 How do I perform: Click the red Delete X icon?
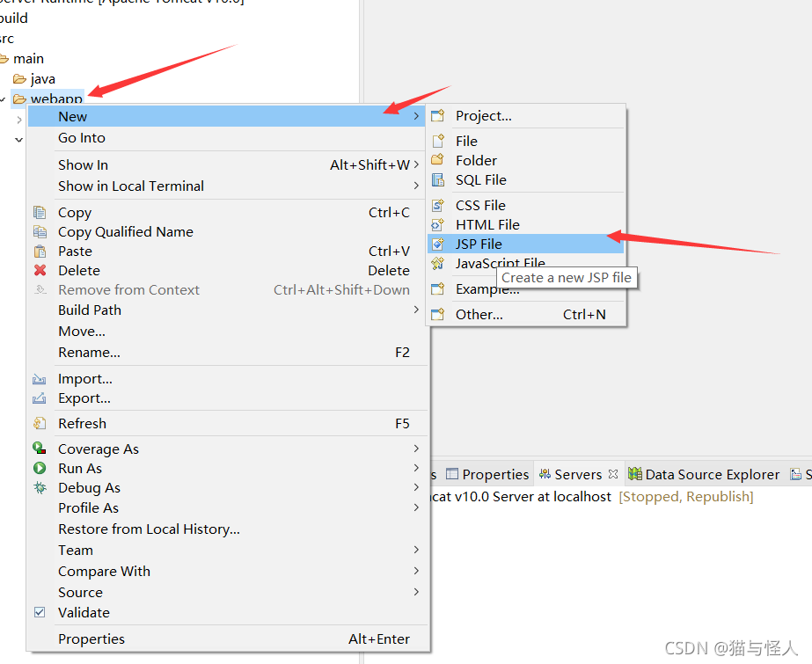click(40, 270)
